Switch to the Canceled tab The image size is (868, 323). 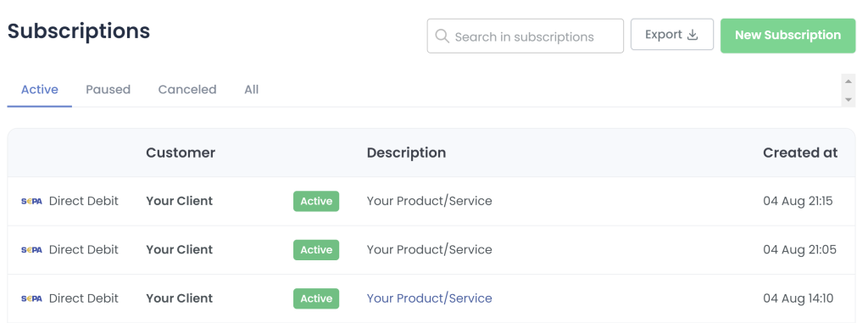(187, 89)
